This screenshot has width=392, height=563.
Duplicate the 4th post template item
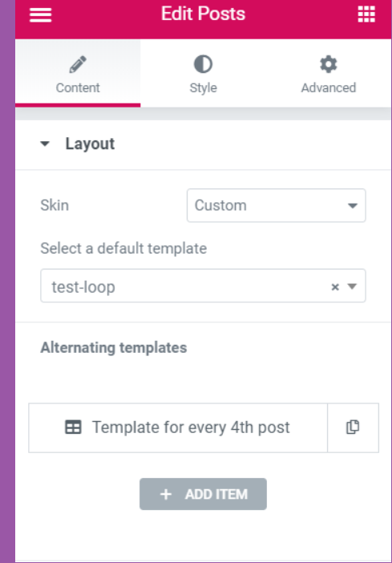click(x=353, y=427)
